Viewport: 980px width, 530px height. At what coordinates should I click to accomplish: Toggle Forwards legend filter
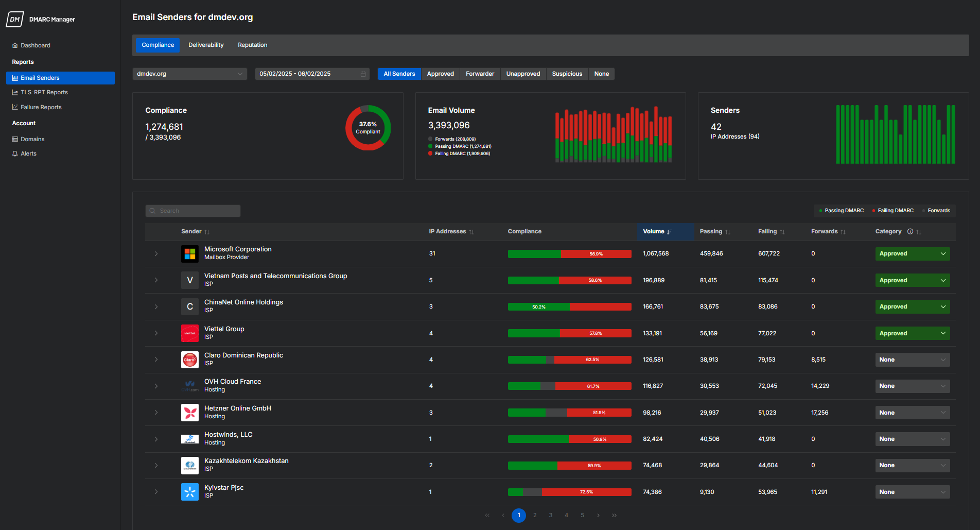[x=937, y=211]
